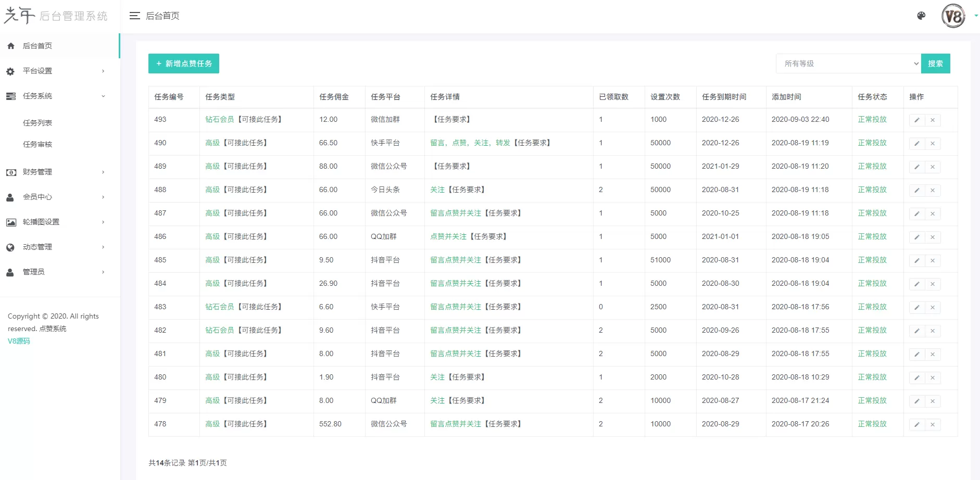Click the 新增点赞任务 button
980x480 pixels.
click(184, 64)
